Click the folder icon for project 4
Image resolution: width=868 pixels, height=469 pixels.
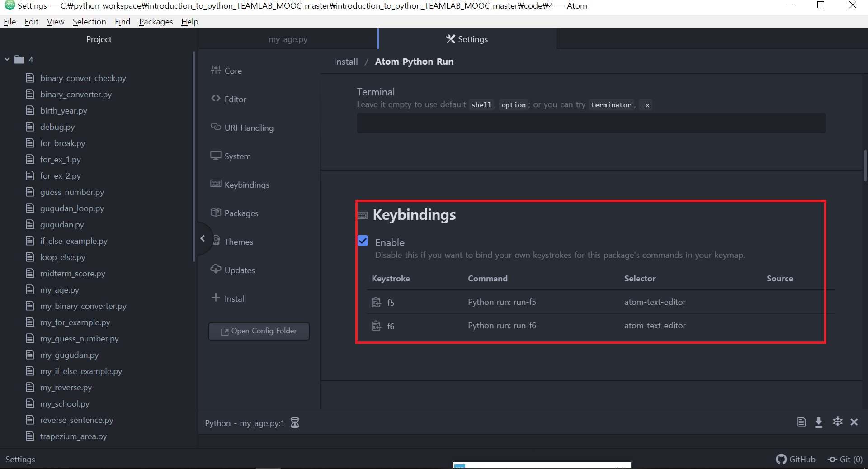[x=19, y=59]
